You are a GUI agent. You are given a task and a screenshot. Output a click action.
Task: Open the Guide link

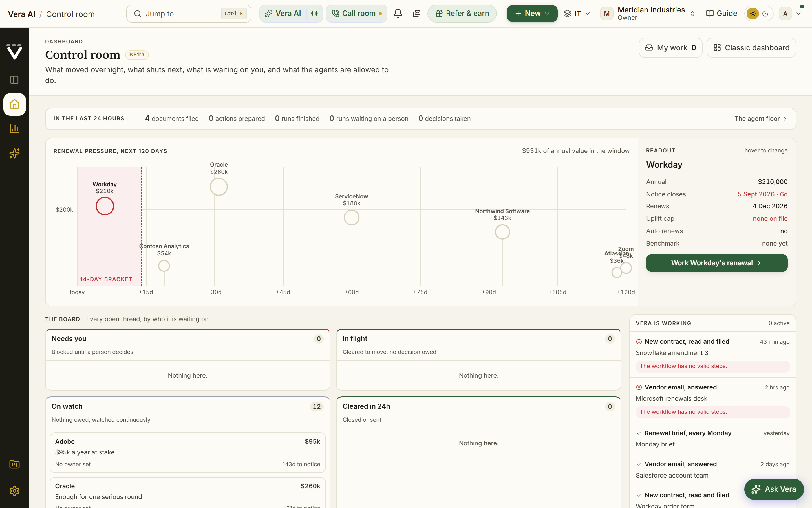(x=721, y=14)
